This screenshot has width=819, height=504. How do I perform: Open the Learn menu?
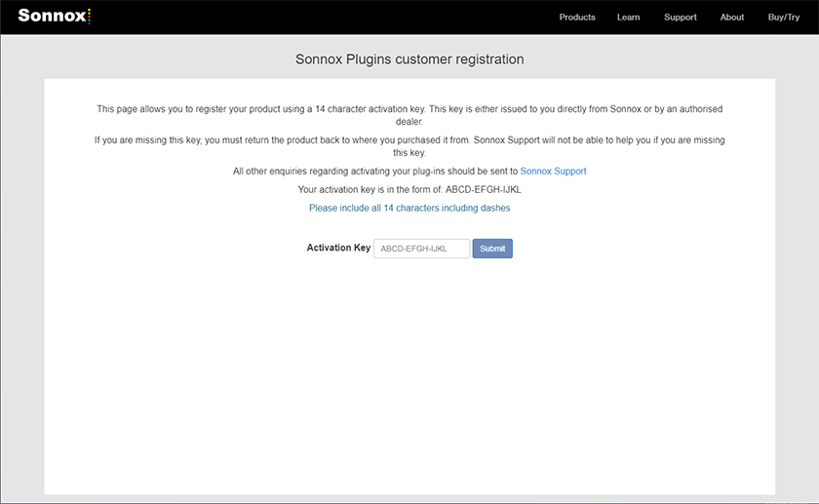coord(628,18)
